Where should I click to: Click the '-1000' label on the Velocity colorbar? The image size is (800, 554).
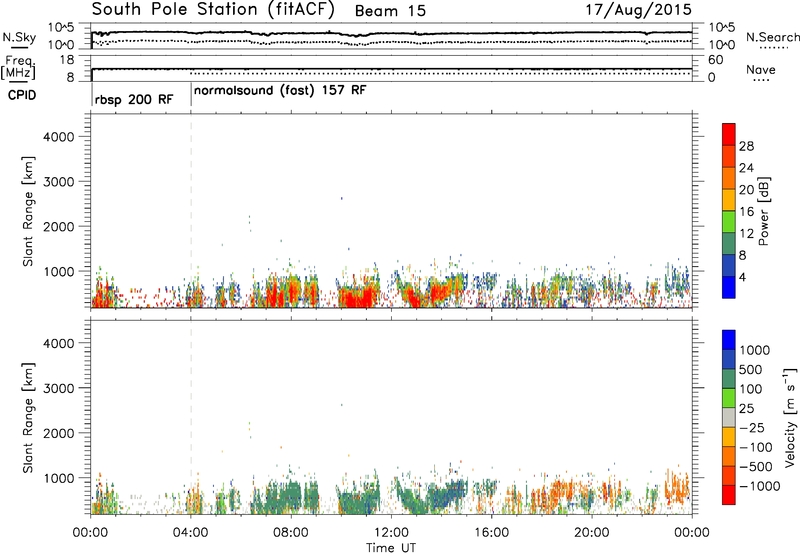pyautogui.click(x=759, y=486)
